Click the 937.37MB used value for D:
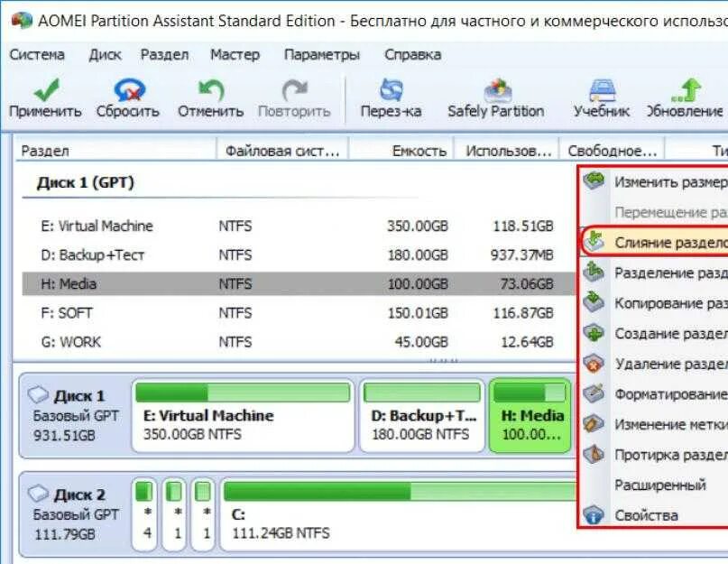This screenshot has width=728, height=564. (521, 255)
